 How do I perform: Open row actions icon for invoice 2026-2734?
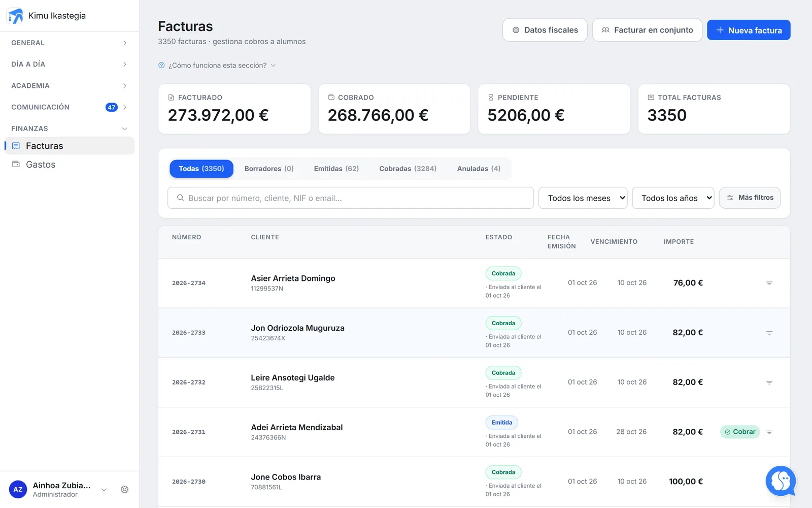point(769,283)
